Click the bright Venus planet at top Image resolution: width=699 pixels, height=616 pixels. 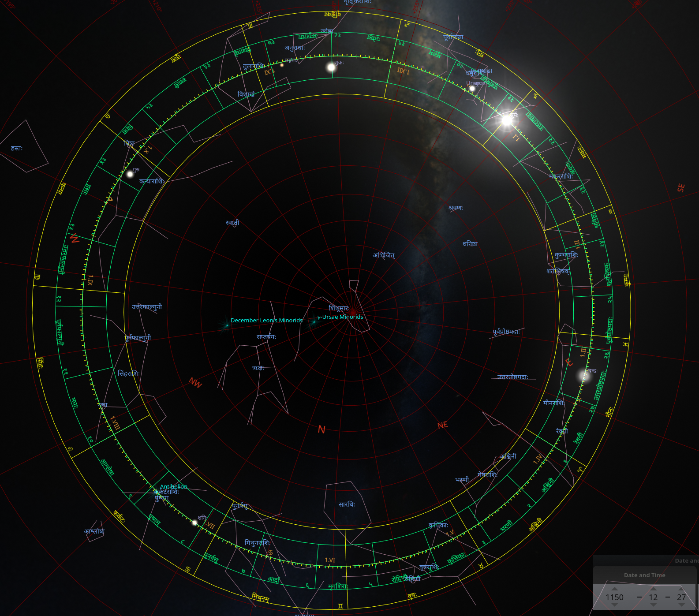point(331,67)
